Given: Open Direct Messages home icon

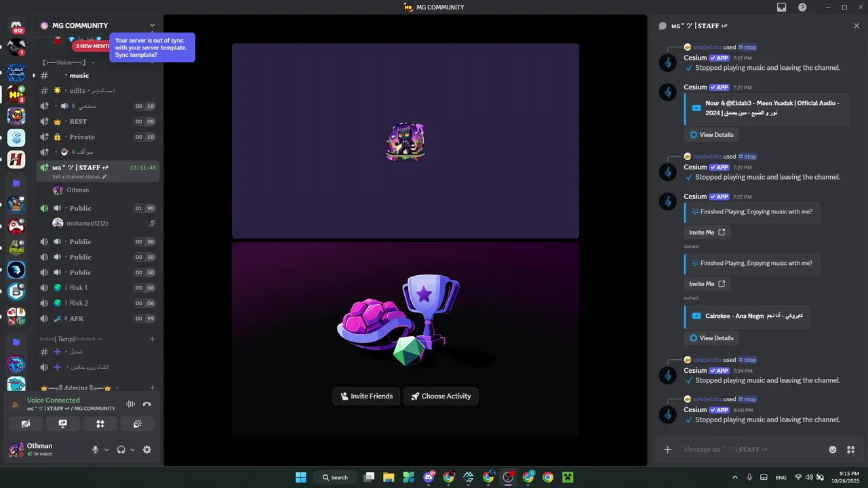Looking at the screenshot, I should pos(16,26).
